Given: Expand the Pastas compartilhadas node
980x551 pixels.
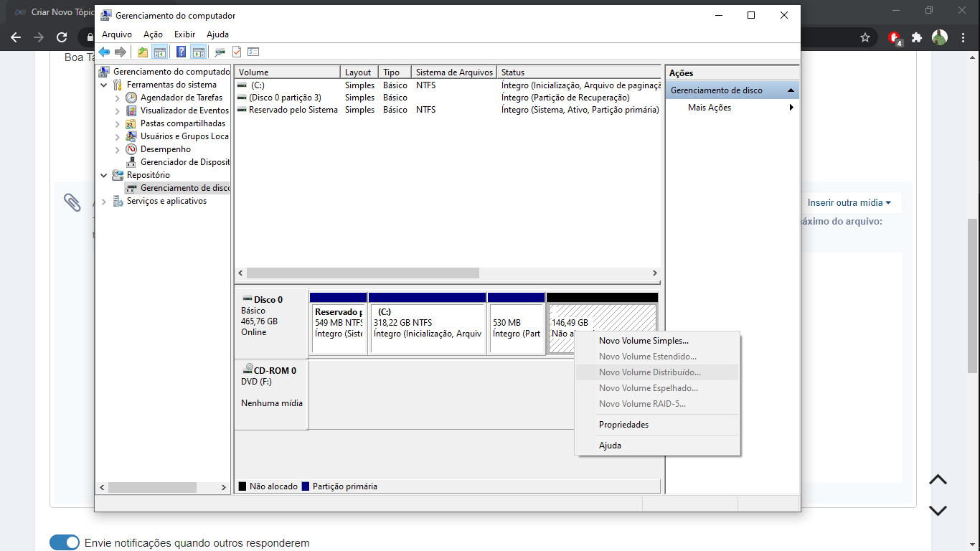Looking at the screenshot, I should click(x=118, y=123).
